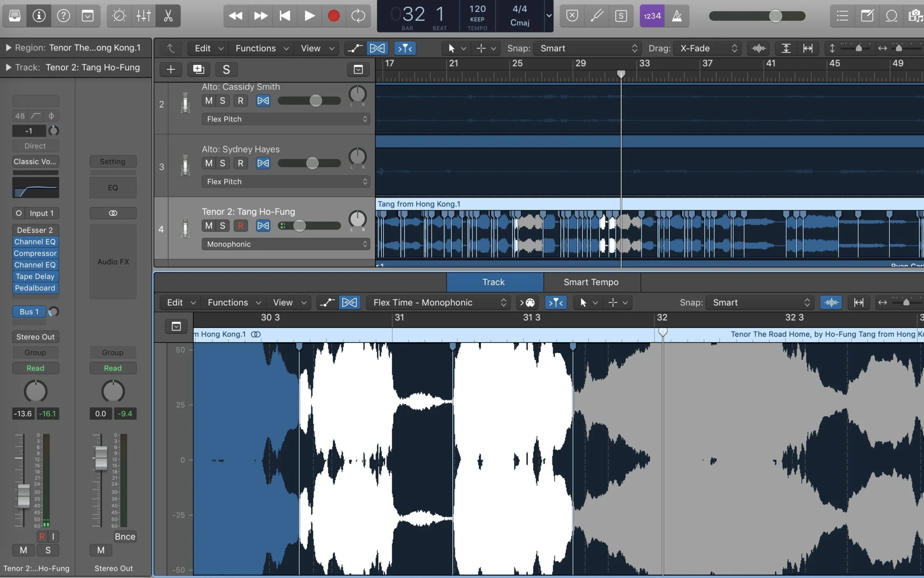Toggle Show Flex button in editor toolbar

(x=349, y=303)
